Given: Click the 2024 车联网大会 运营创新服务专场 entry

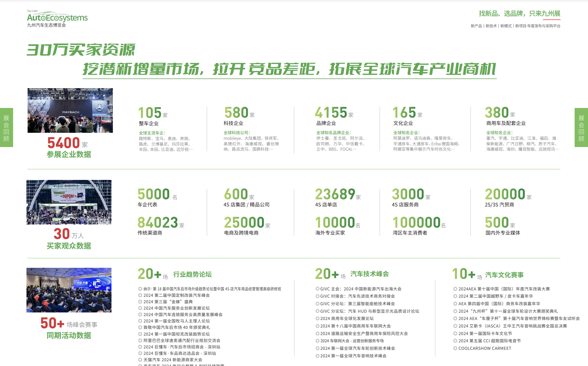Looking at the screenshot, I should pos(350,341).
